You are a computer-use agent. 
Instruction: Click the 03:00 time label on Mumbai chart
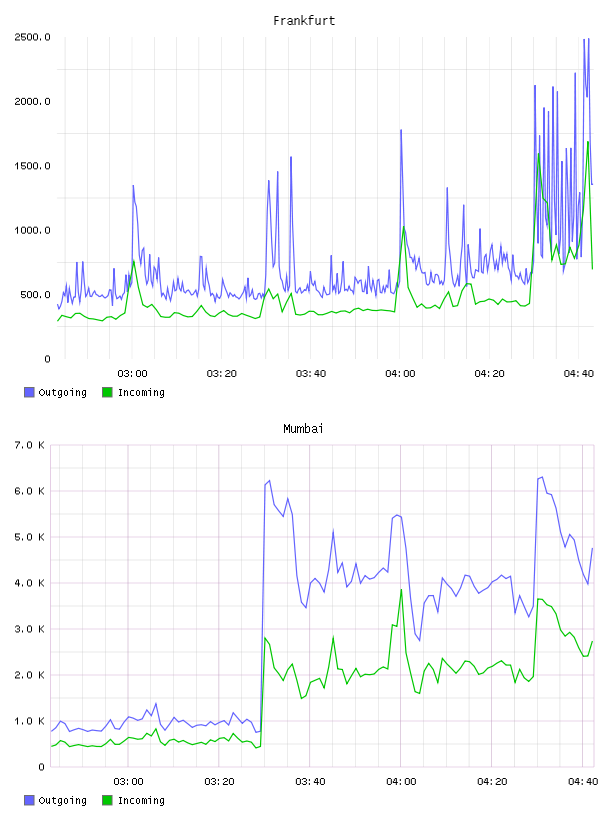[x=129, y=782]
